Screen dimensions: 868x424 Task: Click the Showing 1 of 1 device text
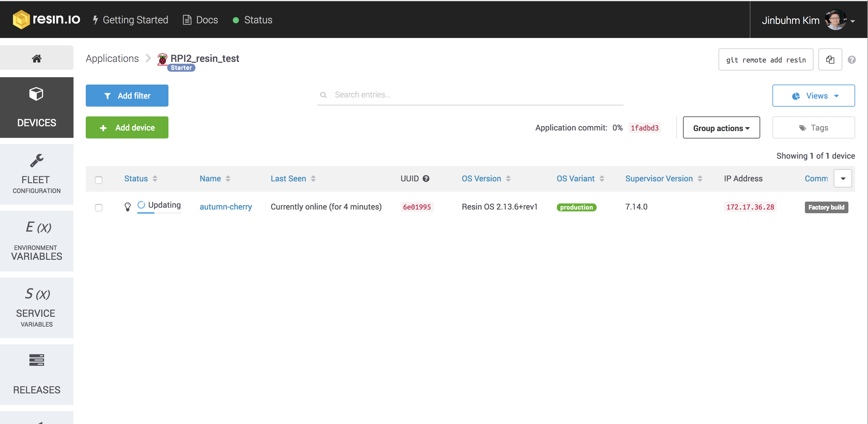tap(815, 156)
